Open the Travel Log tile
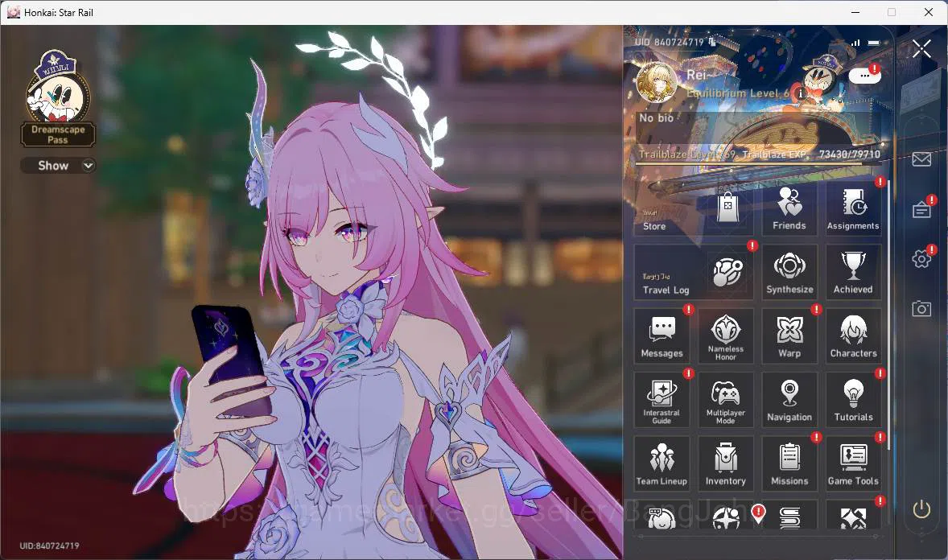 tap(694, 272)
